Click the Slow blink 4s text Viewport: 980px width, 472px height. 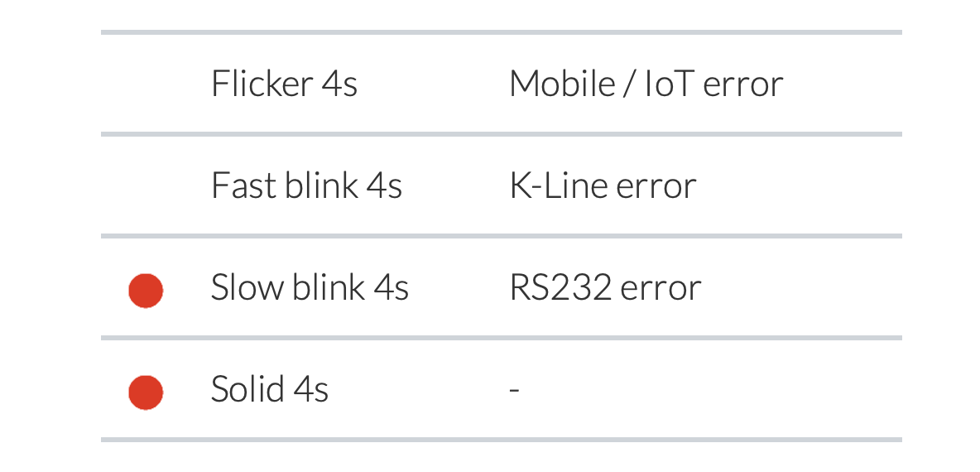click(x=310, y=287)
